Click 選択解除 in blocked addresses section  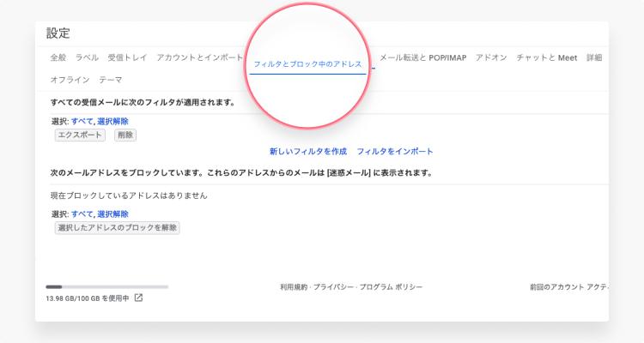coord(113,214)
